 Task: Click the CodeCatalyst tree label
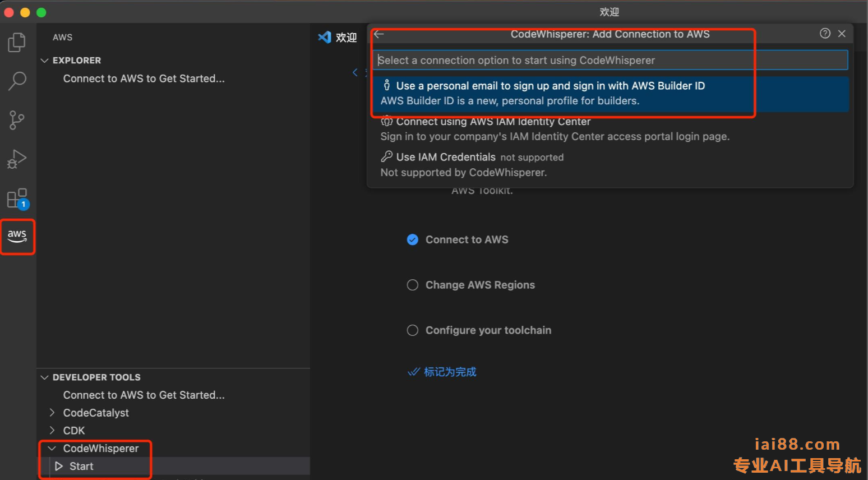[x=96, y=413]
